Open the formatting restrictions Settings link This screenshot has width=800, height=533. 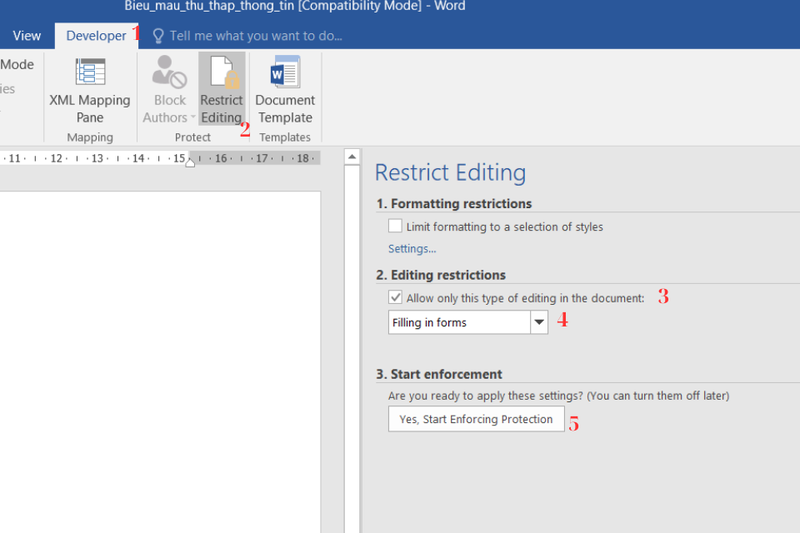pos(412,249)
